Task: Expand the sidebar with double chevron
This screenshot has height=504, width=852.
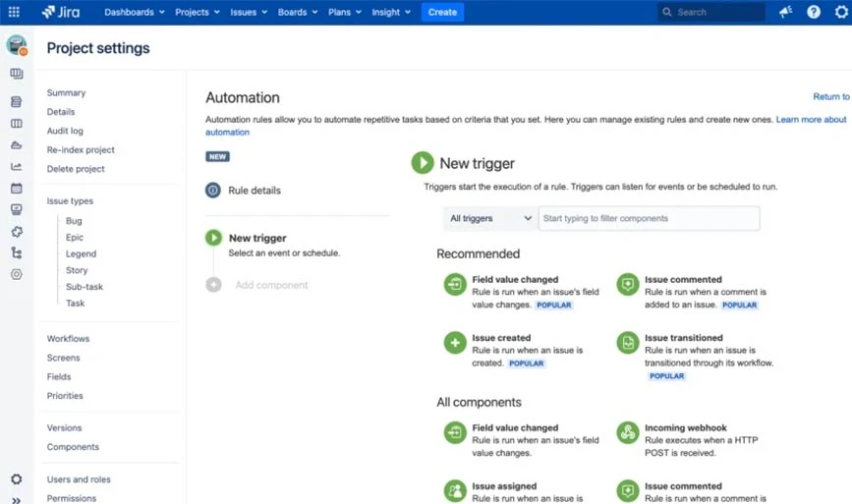Action: pos(16,499)
